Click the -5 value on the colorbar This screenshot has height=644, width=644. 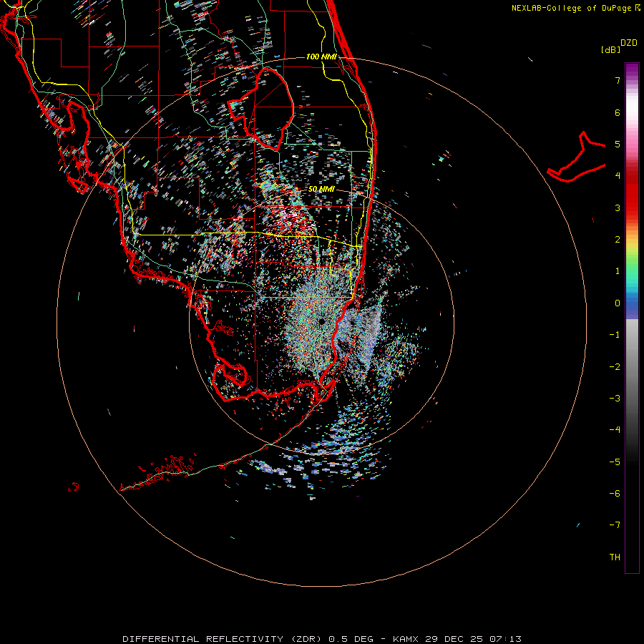pos(615,462)
